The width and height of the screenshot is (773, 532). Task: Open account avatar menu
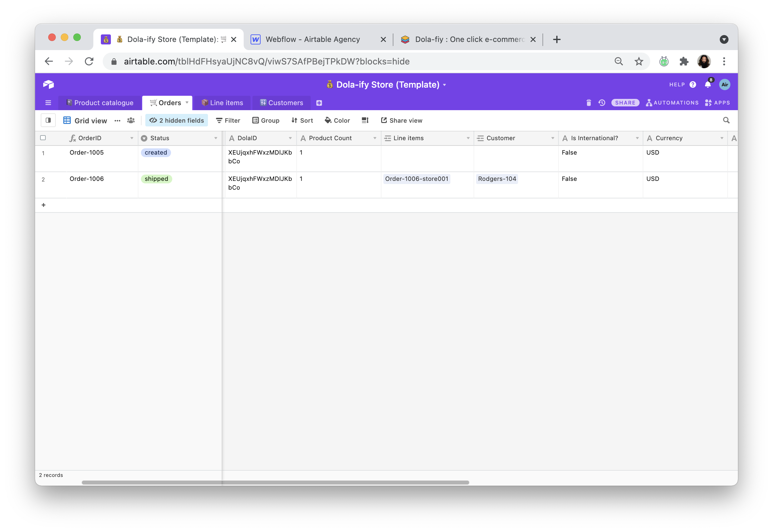724,84
